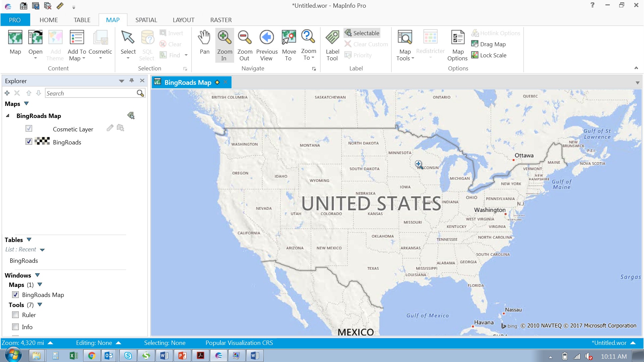
Task: Open the LAYOUT tab
Action: [183, 20]
